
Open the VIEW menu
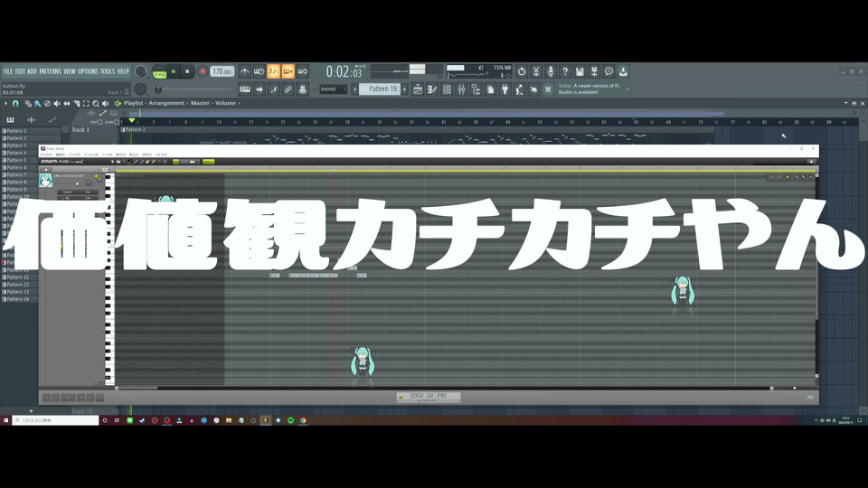pos(70,71)
